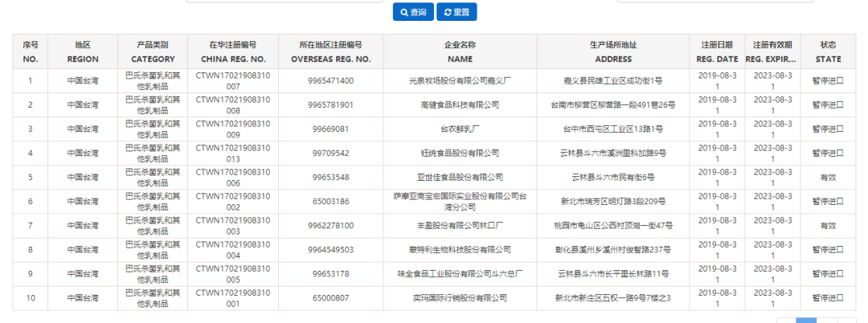Viewport: 868px width, 323px height.
Task: Click China reg. number ending 007
Action: pos(233,80)
